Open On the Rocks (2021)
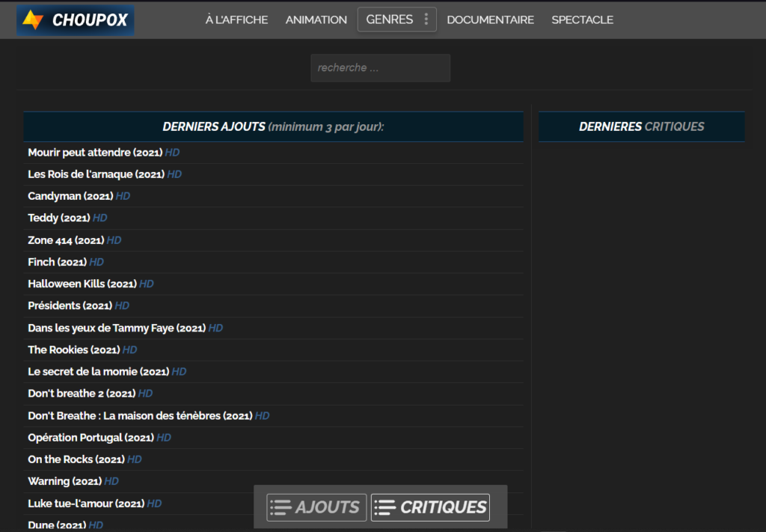The height and width of the screenshot is (532, 766). click(85, 459)
